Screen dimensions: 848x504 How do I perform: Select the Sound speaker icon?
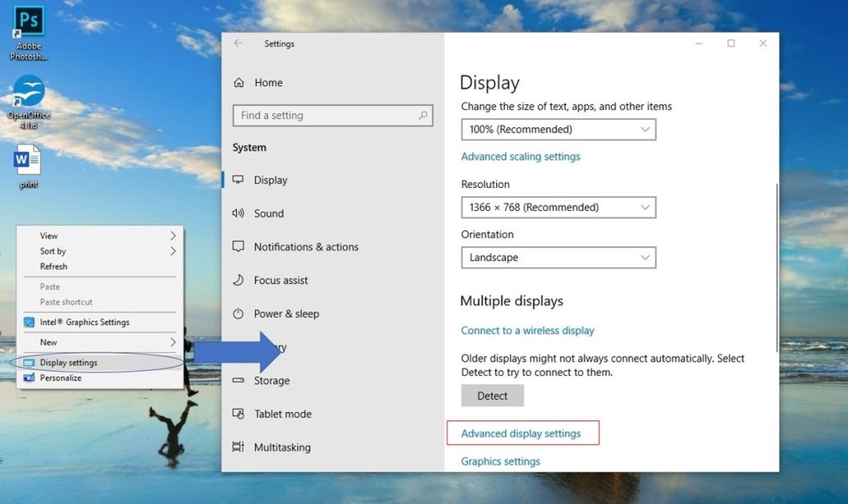[238, 214]
